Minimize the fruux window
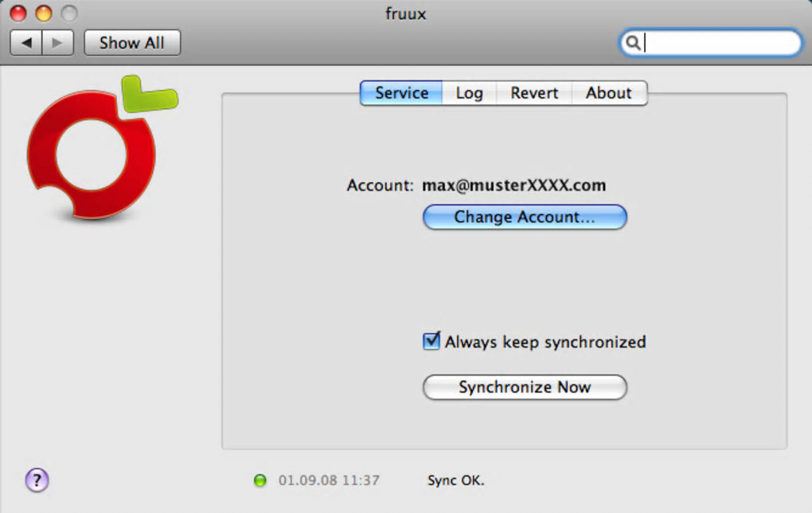Screen dimensions: 812x513 (x=43, y=14)
